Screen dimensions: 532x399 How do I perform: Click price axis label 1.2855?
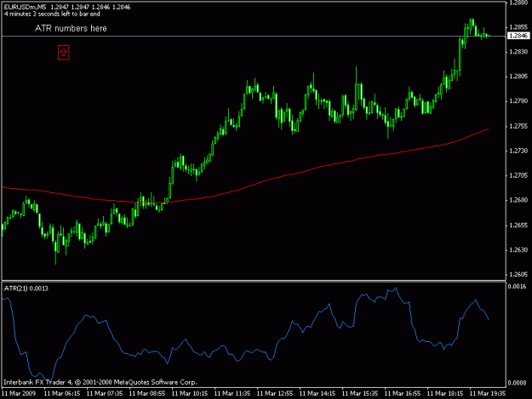point(518,27)
